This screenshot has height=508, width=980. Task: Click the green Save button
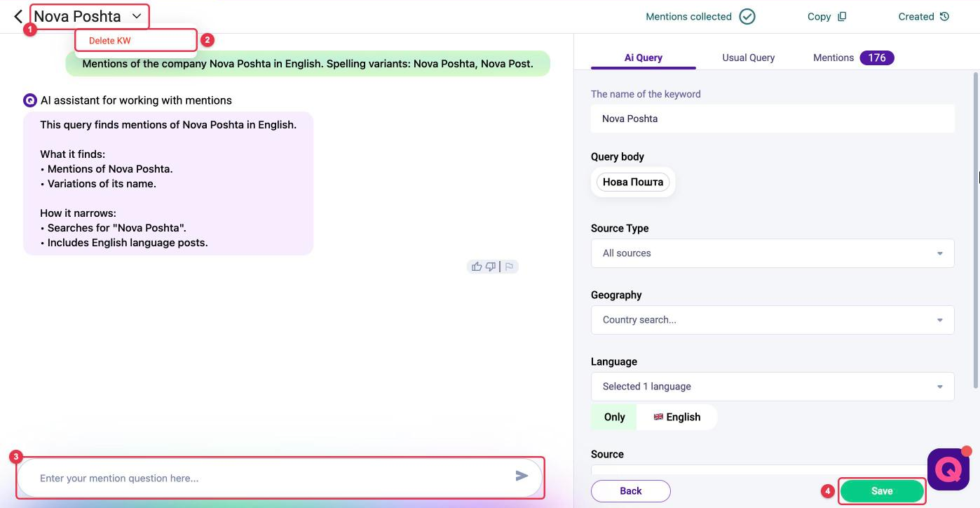pos(882,491)
